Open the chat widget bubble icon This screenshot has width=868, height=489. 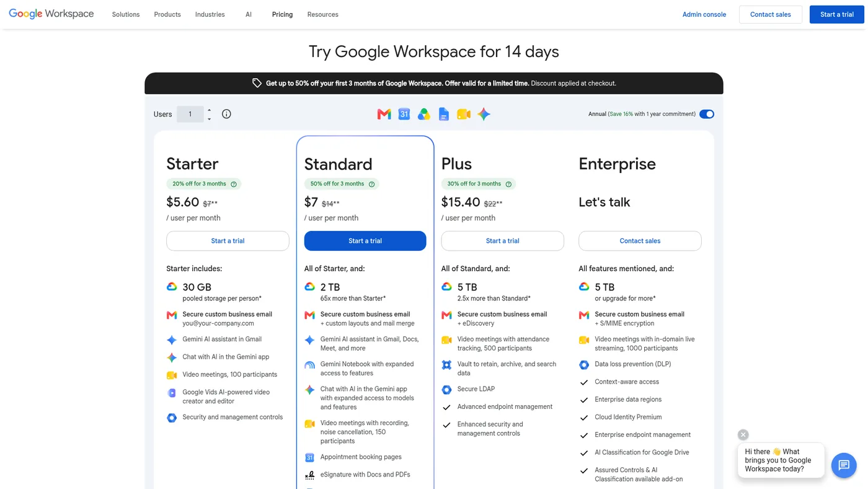[x=844, y=465]
